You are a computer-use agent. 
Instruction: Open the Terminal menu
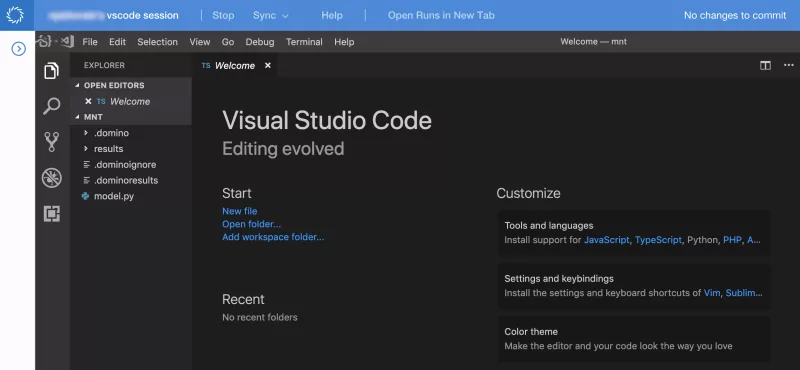coord(304,42)
